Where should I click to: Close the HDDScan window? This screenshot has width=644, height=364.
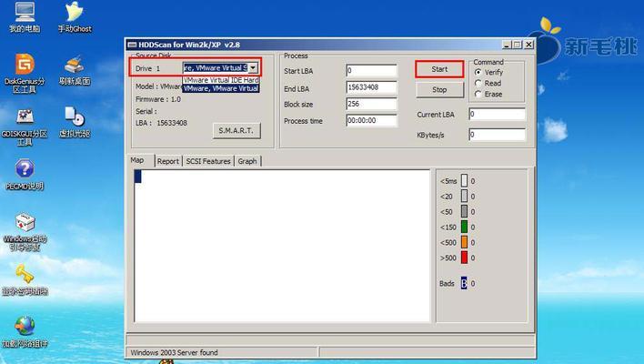tap(529, 45)
